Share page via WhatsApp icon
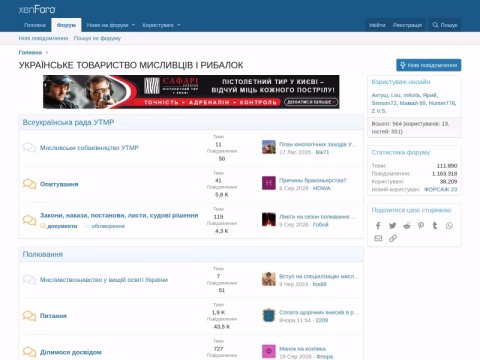Screen dimensions: 480x360 coord(449,226)
